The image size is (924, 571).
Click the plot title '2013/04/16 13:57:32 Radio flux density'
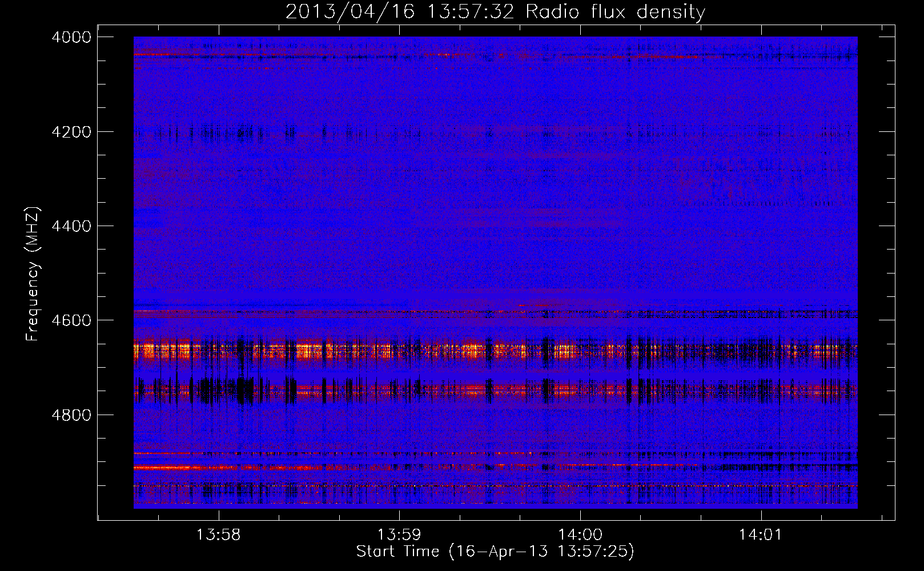click(495, 11)
